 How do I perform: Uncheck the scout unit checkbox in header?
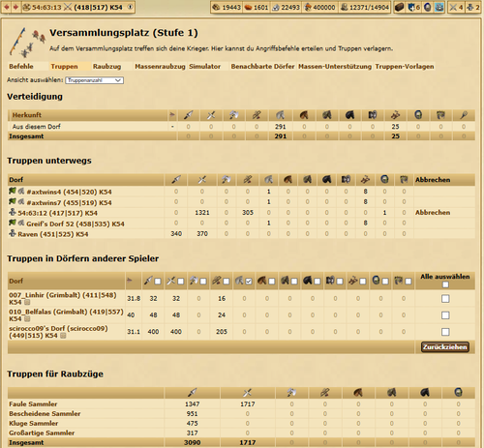(249, 282)
